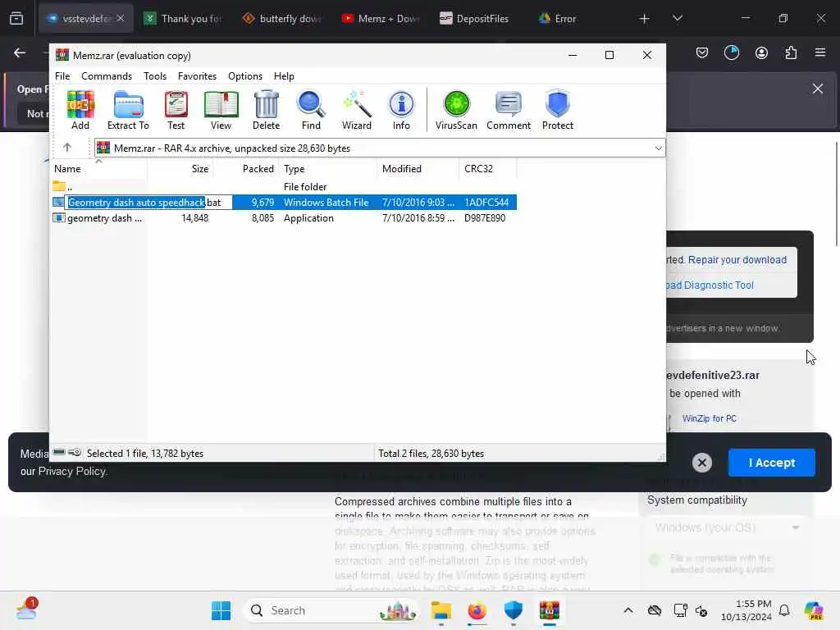
Task: Click the webpage vertical scrollbar
Action: click(836, 194)
